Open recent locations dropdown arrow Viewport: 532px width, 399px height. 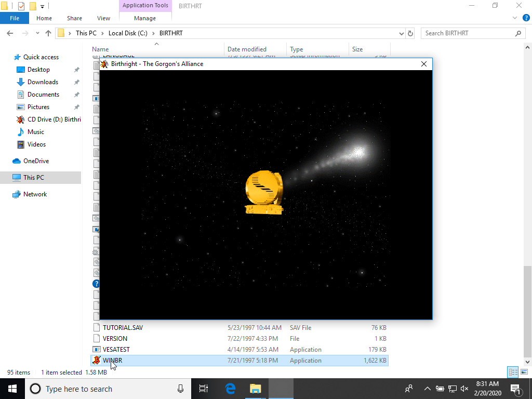[37, 33]
